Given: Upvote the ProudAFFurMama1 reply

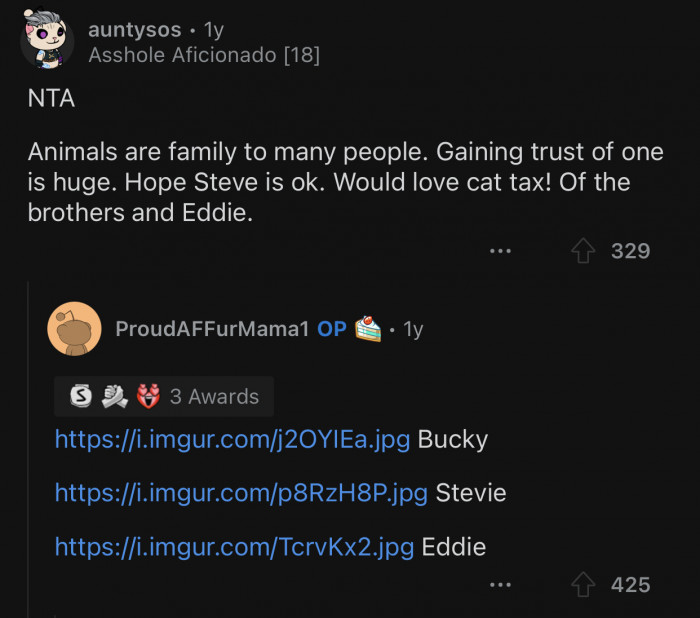Looking at the screenshot, I should (582, 585).
